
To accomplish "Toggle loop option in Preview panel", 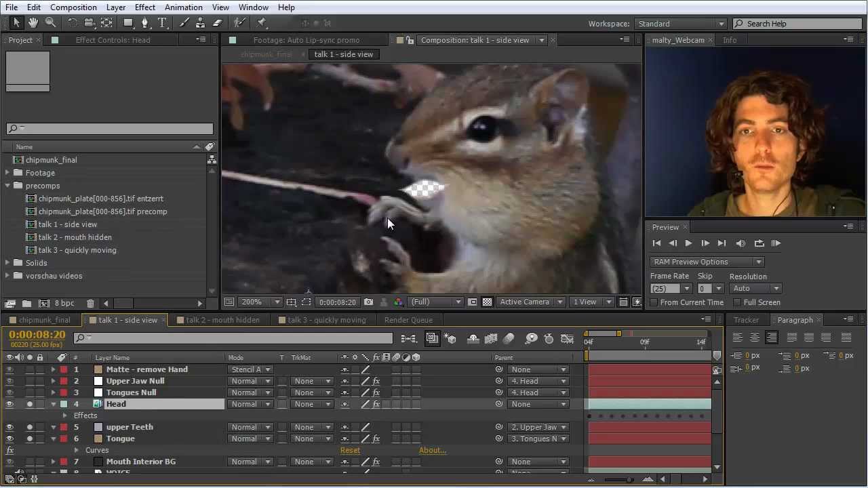I will [759, 243].
